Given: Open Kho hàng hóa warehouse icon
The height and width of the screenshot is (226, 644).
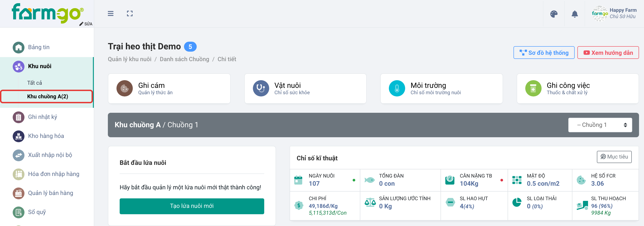Looking at the screenshot, I should [19, 136].
